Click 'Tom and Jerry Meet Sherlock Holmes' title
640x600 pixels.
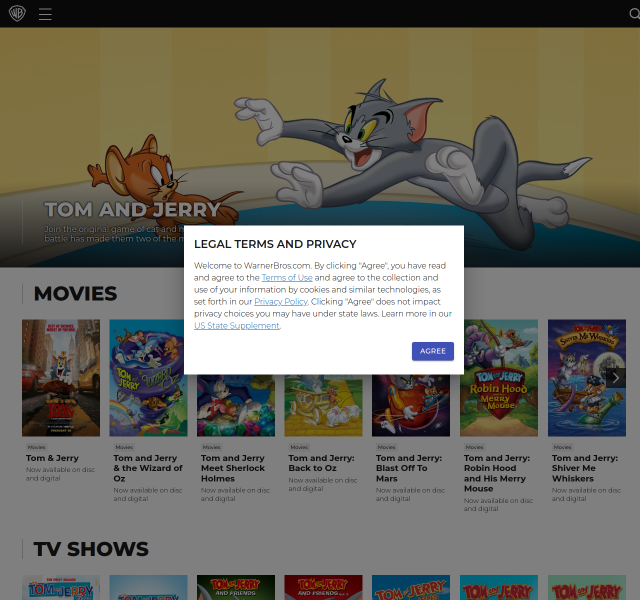(x=233, y=468)
